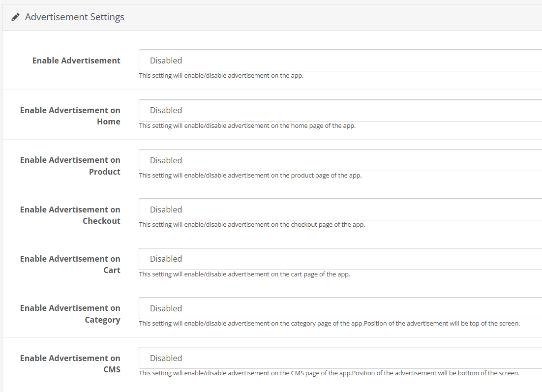The height and width of the screenshot is (392, 542).
Task: Click help text about advertisement on the app
Action: click(221, 75)
